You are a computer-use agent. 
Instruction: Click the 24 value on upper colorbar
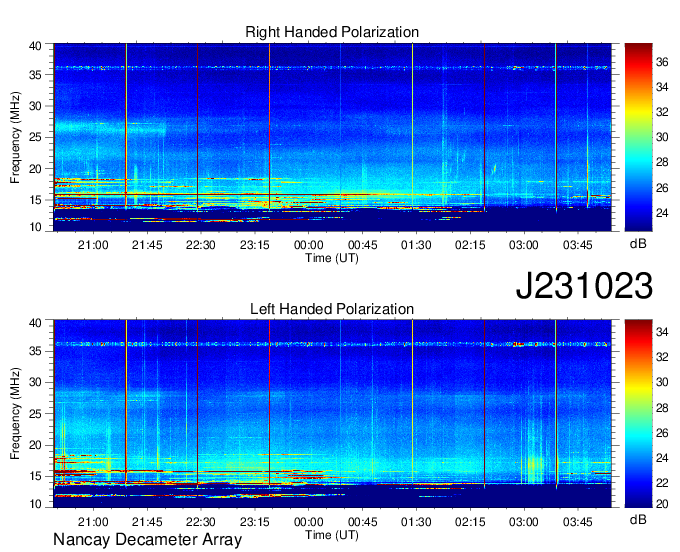(x=662, y=213)
